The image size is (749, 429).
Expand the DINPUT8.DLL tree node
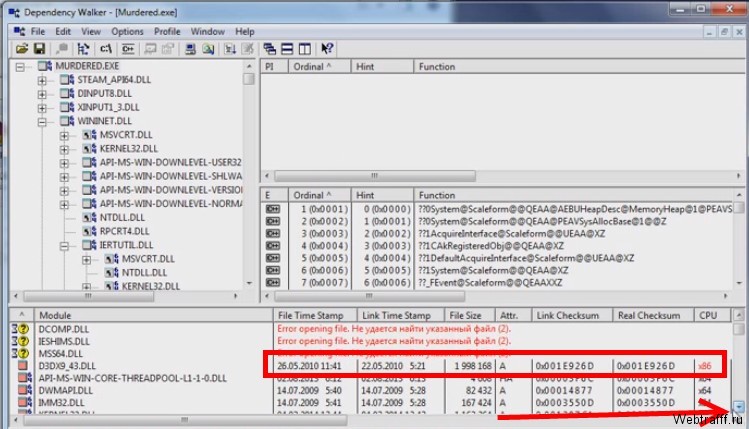point(42,94)
